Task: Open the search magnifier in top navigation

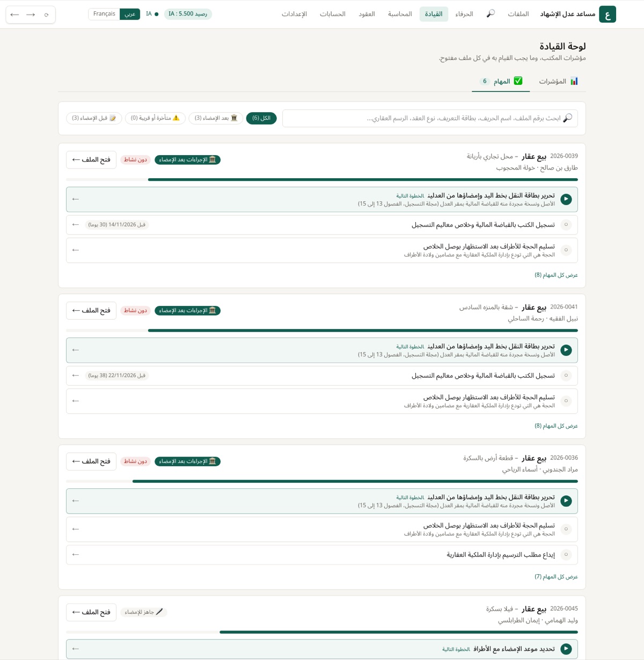Action: [491, 14]
